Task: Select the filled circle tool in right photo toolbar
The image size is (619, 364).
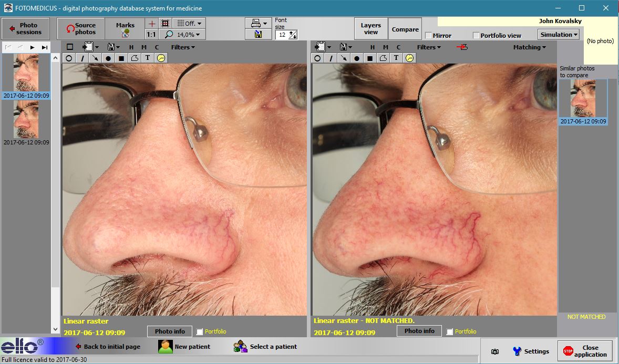Action: tap(357, 58)
